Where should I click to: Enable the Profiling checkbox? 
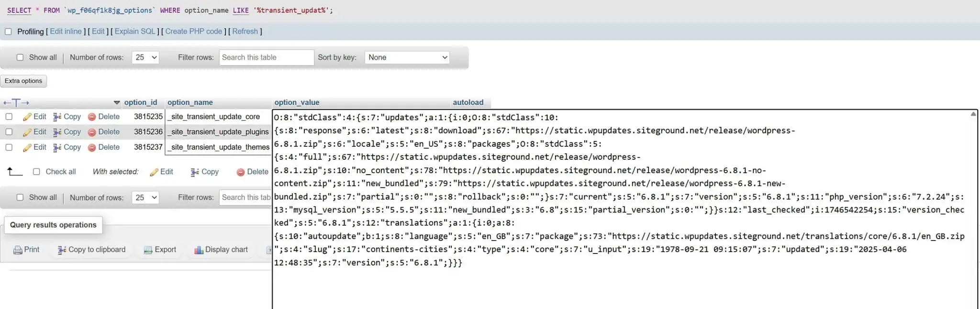coord(8,32)
